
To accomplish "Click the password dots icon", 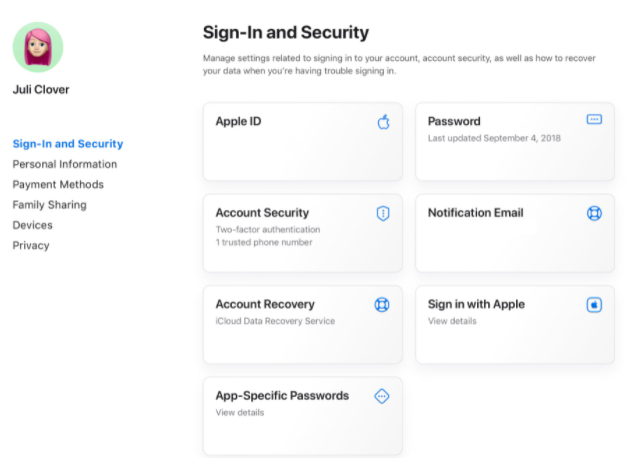I will pyautogui.click(x=594, y=120).
